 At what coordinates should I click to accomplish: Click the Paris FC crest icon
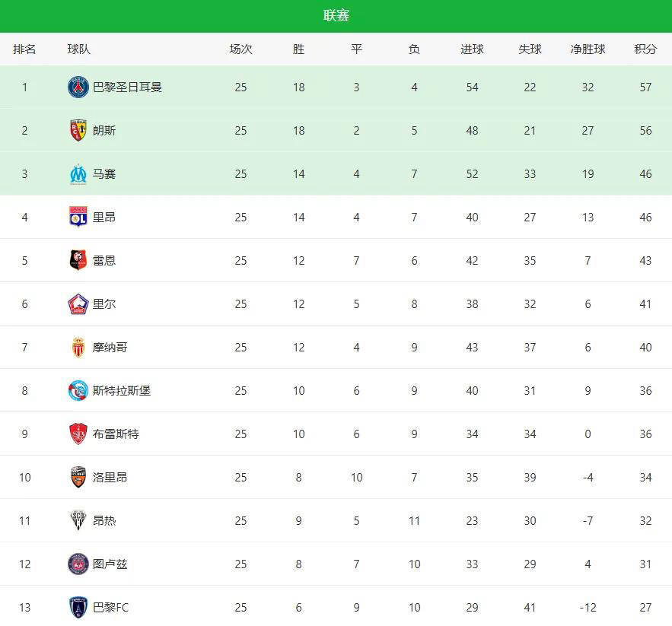click(x=78, y=607)
